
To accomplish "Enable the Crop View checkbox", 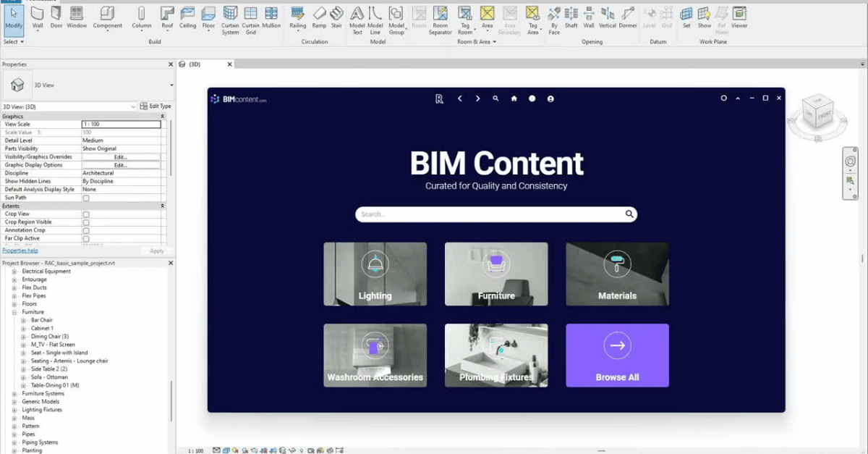I will pos(86,214).
